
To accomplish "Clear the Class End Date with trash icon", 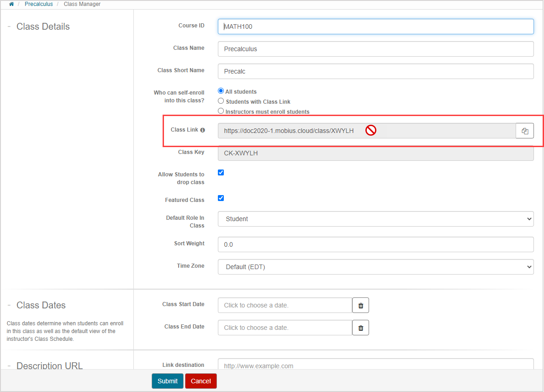I will (360, 328).
